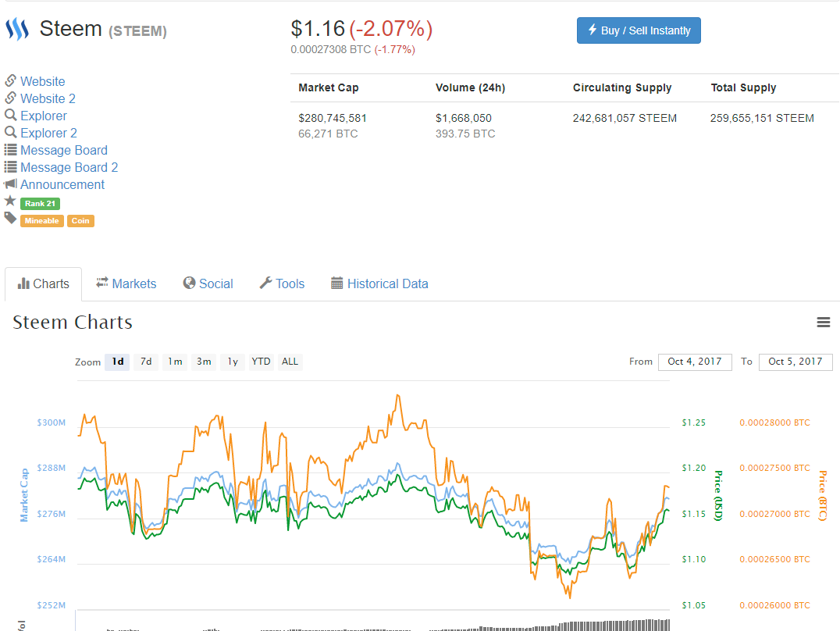
Task: Click the star icon beside Rank 21
Action: (x=10, y=201)
